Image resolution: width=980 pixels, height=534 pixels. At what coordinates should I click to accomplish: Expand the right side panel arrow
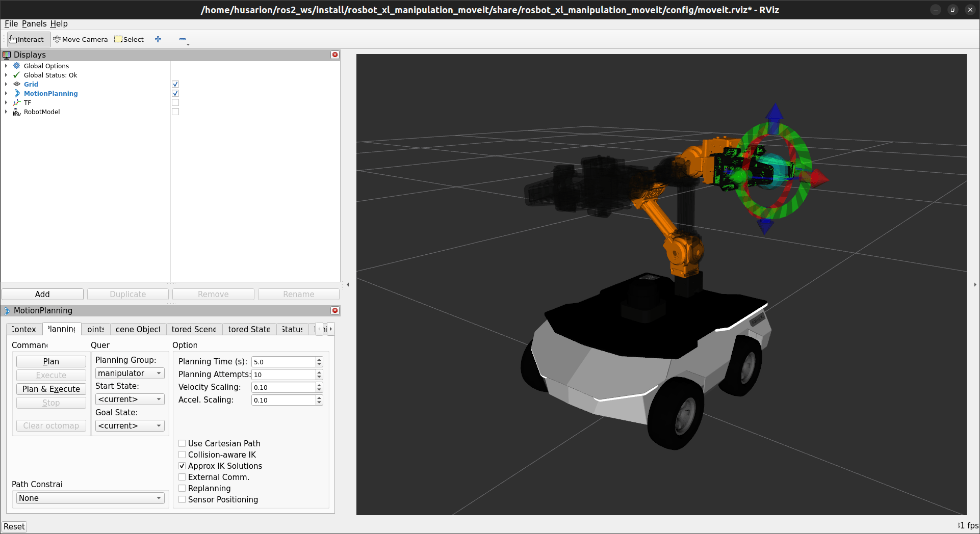(x=975, y=284)
